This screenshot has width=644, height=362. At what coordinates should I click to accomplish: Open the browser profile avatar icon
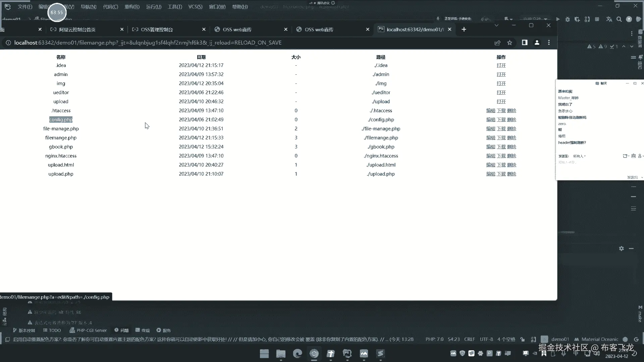point(537,43)
